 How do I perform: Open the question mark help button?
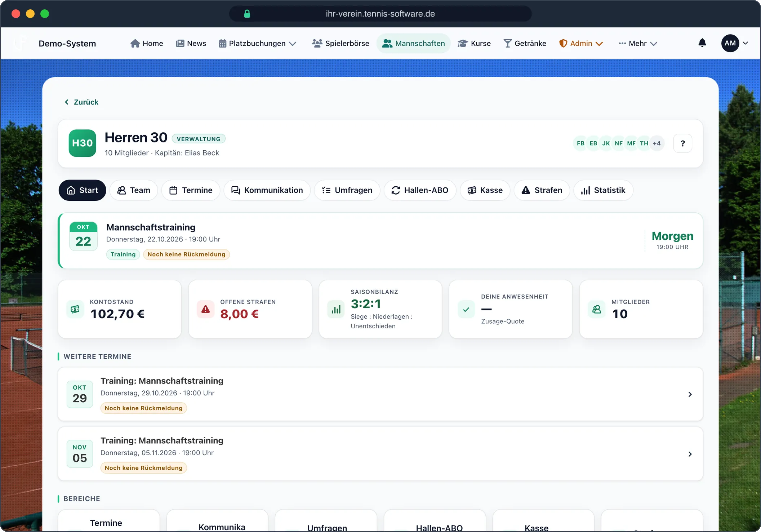tap(682, 143)
